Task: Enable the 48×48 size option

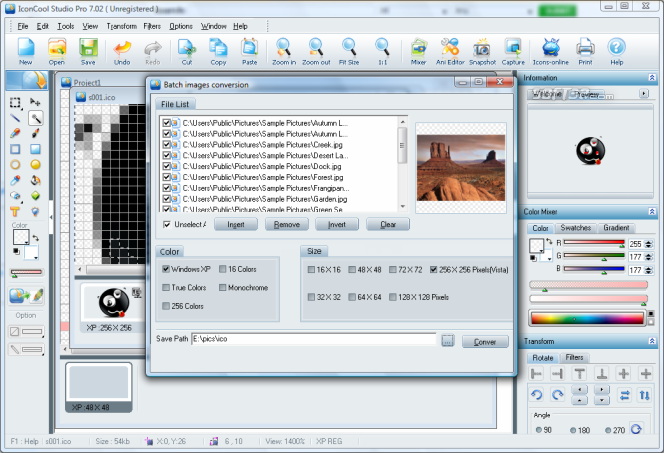Action: pos(352,270)
